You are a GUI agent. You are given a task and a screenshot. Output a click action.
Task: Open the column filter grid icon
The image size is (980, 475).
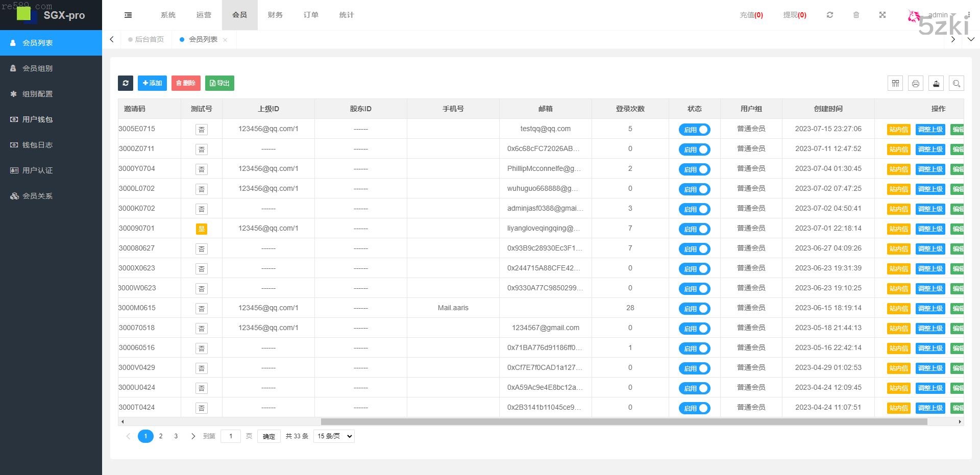coord(895,83)
